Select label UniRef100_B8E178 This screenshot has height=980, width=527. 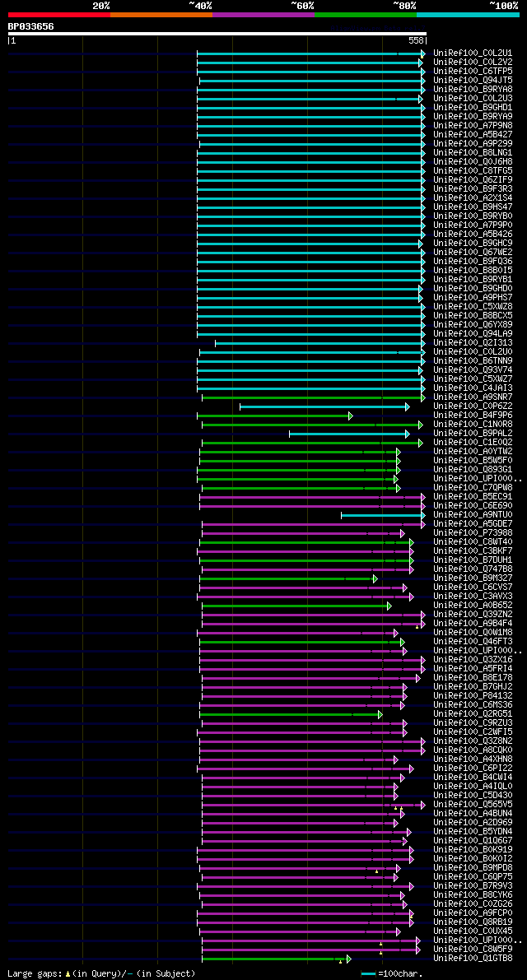[x=473, y=679]
